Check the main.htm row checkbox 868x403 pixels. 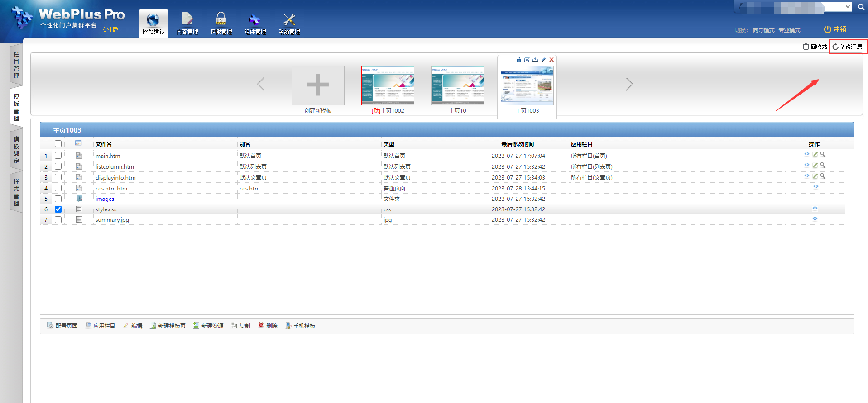tap(58, 156)
